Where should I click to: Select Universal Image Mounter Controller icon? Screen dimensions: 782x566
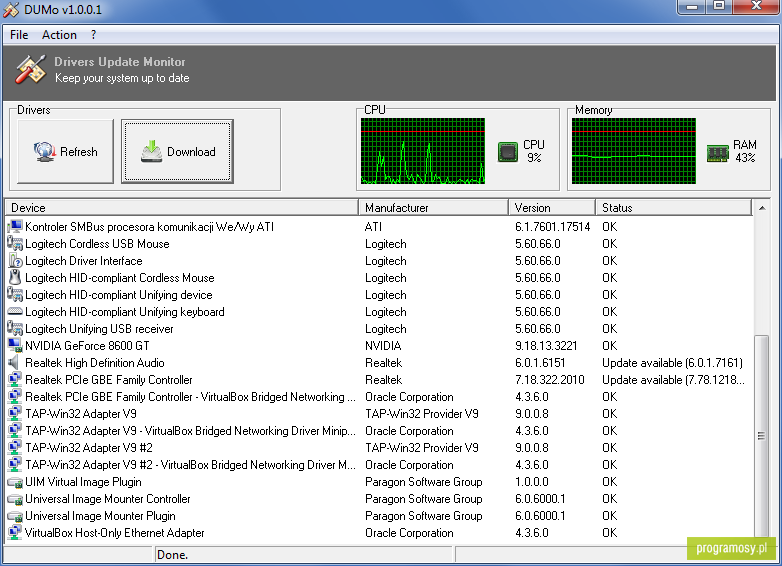[15, 499]
